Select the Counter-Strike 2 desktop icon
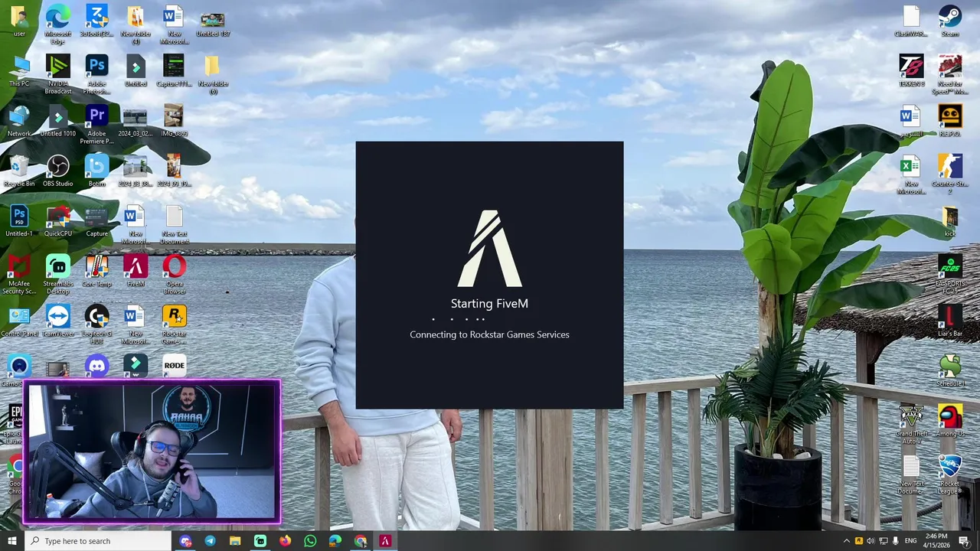Image resolution: width=980 pixels, height=551 pixels. click(x=949, y=175)
